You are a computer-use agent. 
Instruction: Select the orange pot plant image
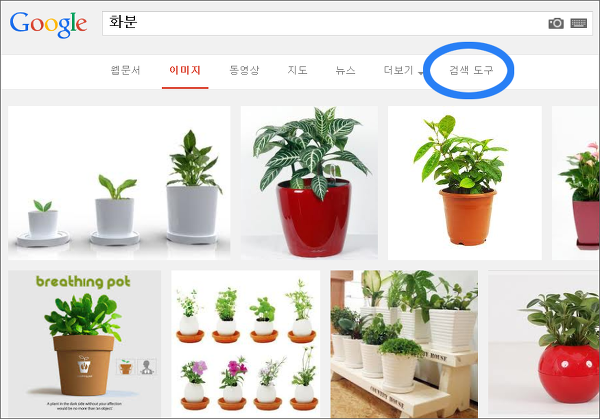tap(465, 183)
